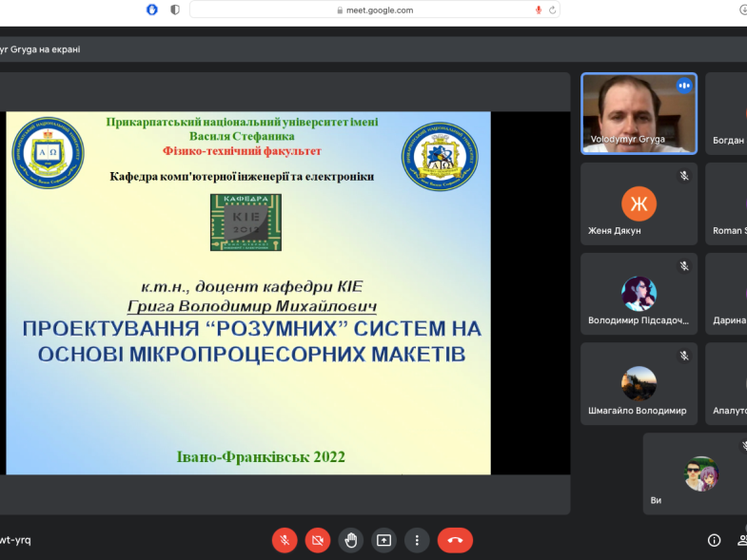Click the Safari downloads icon
747x560 pixels.
[742, 10]
